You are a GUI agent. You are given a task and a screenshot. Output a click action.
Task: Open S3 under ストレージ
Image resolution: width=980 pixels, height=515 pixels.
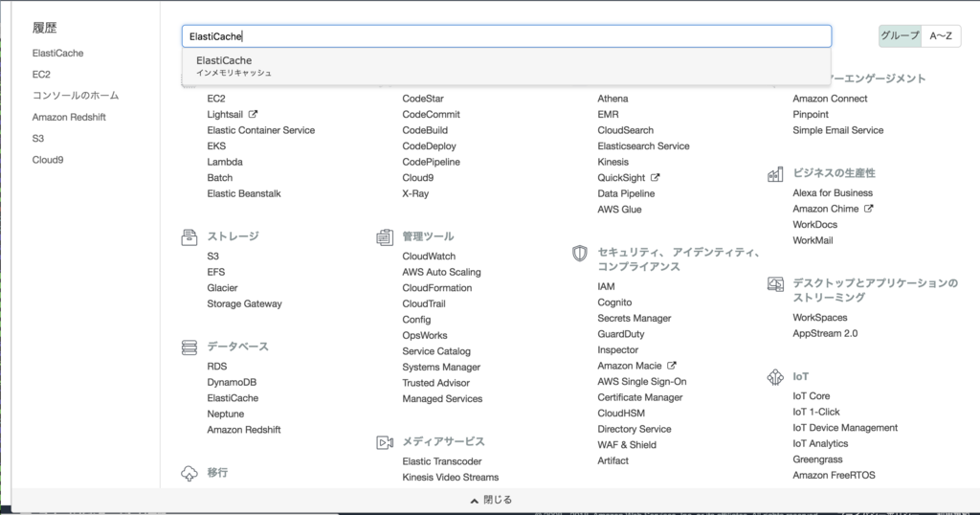213,257
